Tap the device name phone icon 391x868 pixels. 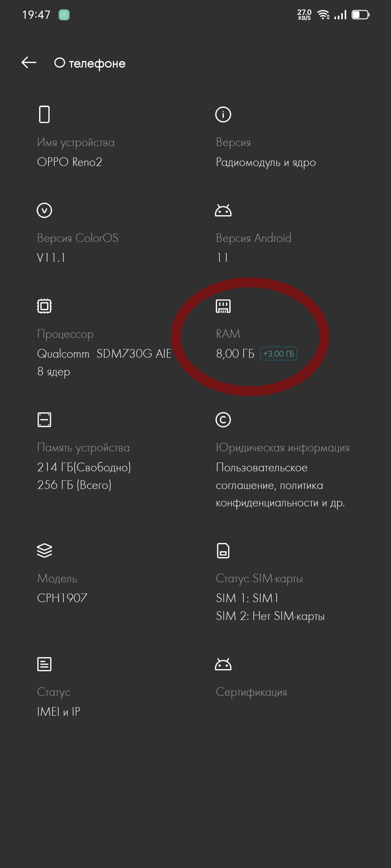(44, 115)
